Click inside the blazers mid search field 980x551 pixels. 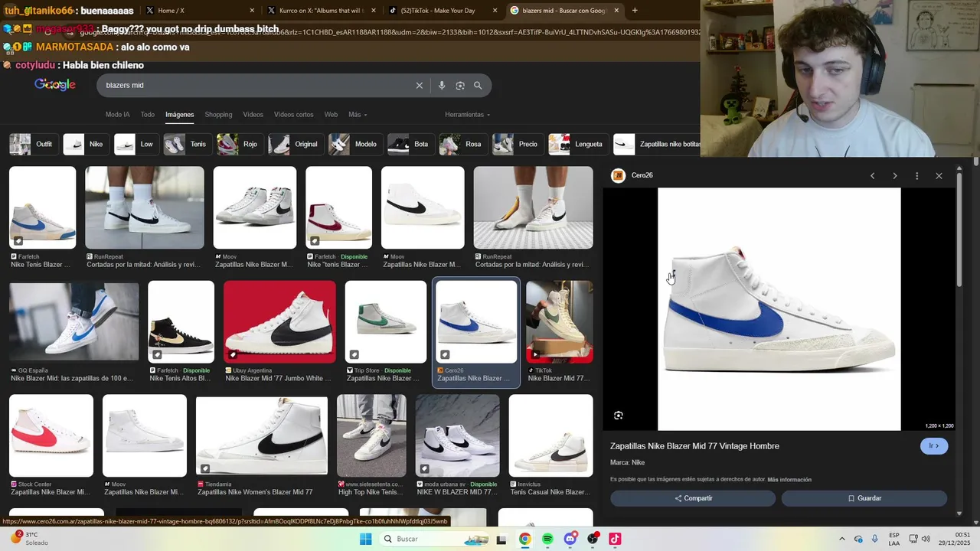click(256, 86)
